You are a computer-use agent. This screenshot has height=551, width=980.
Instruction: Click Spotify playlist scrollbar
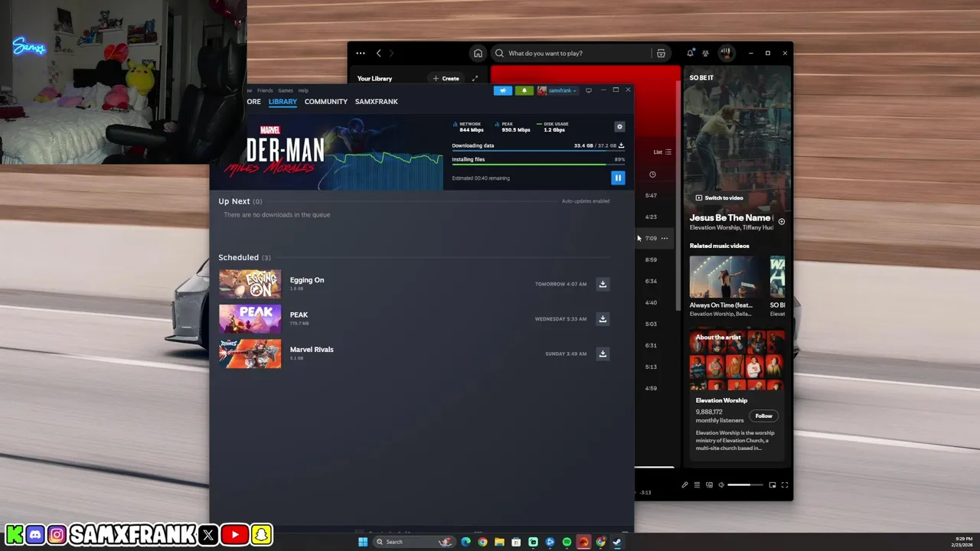pyautogui.click(x=678, y=197)
